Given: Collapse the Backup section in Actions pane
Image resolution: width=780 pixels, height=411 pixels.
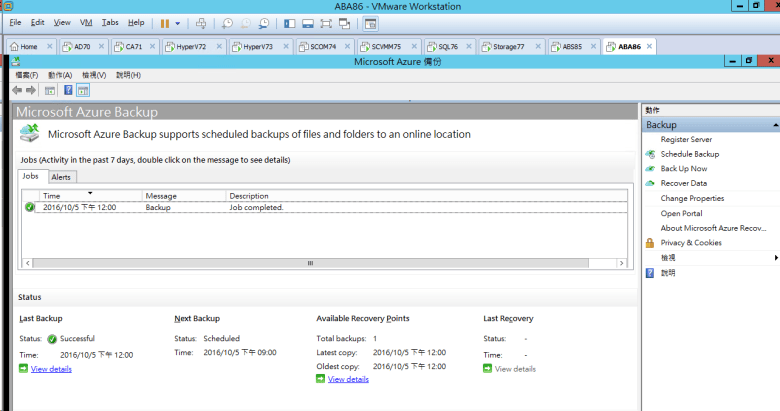Looking at the screenshot, I should (774, 125).
